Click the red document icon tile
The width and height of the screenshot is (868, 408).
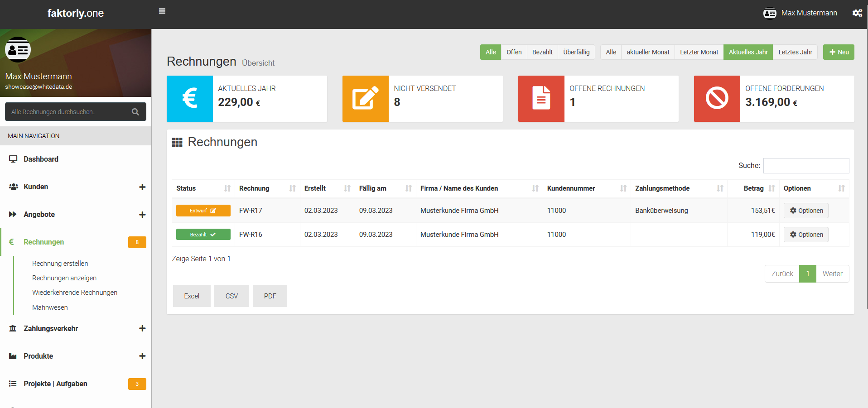(x=541, y=99)
